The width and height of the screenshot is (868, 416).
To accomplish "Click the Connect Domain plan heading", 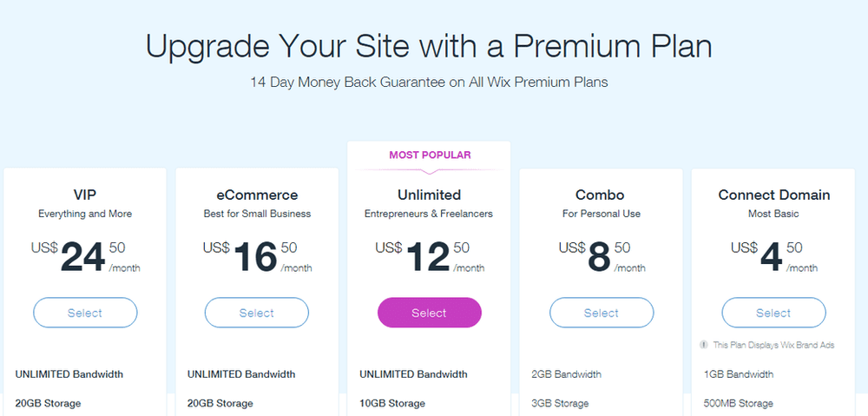I will [774, 195].
